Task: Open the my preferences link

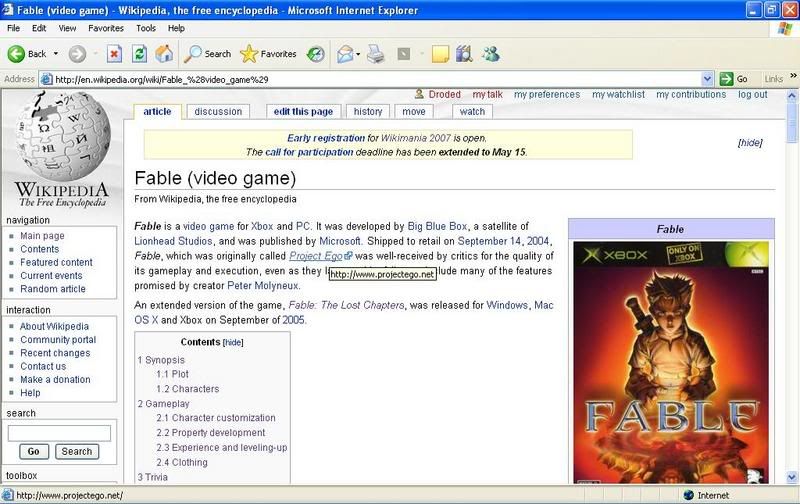Action: [547, 94]
